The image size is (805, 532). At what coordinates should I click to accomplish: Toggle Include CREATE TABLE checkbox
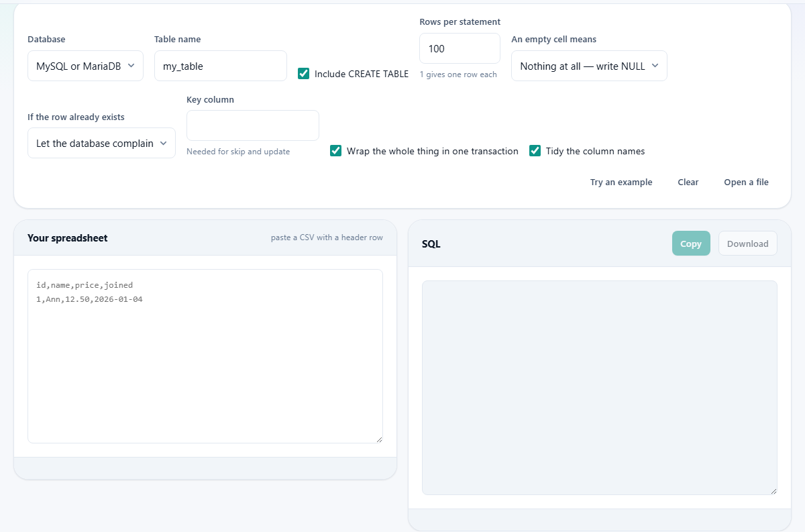(x=303, y=74)
